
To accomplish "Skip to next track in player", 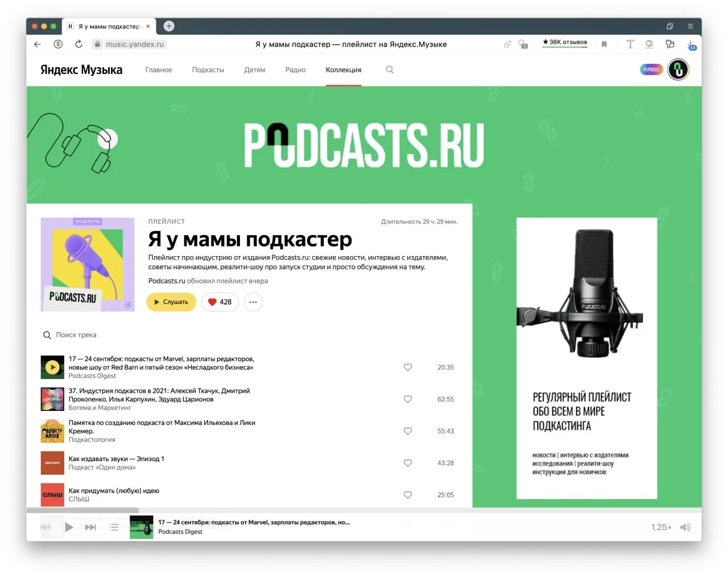I will click(90, 528).
